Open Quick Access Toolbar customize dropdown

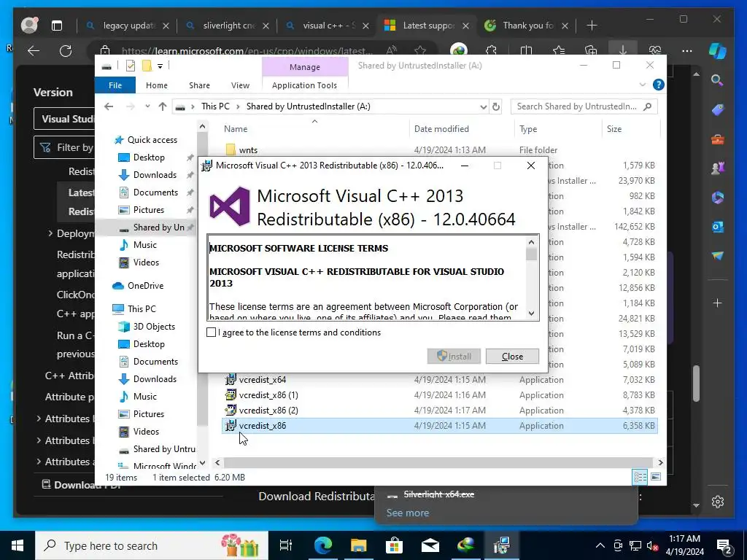(x=160, y=66)
